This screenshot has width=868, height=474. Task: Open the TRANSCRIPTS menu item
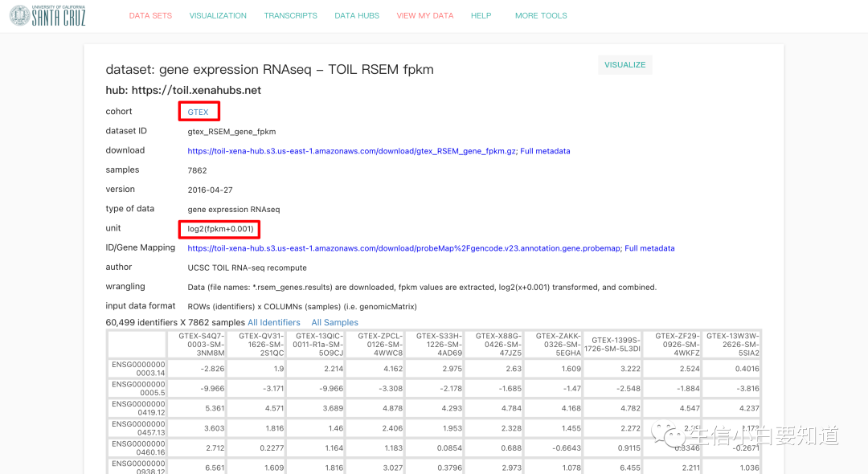click(x=291, y=15)
